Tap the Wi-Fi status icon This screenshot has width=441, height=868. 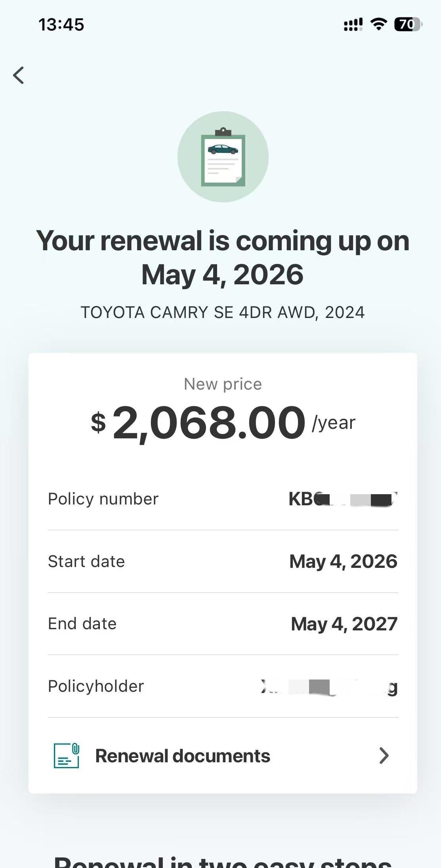pos(378,25)
